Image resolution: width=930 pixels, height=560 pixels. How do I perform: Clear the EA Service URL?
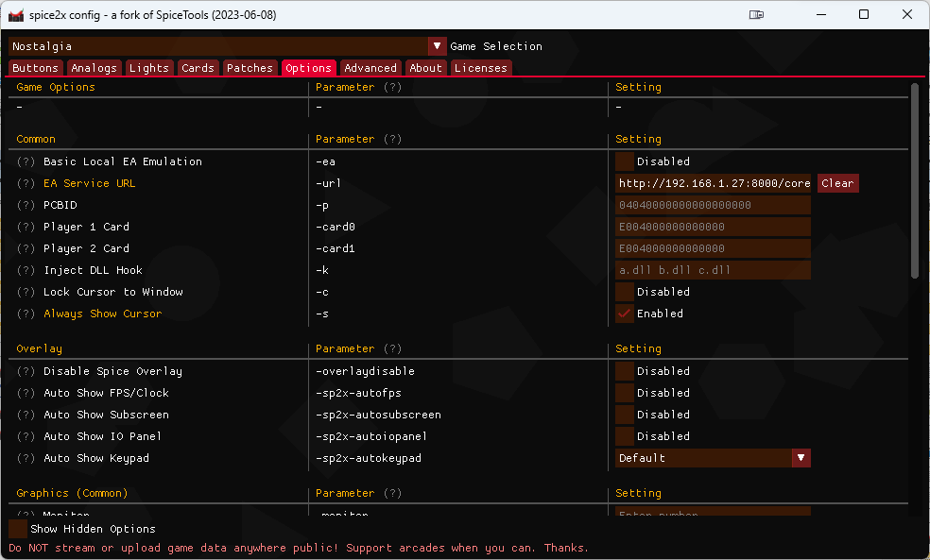(837, 182)
